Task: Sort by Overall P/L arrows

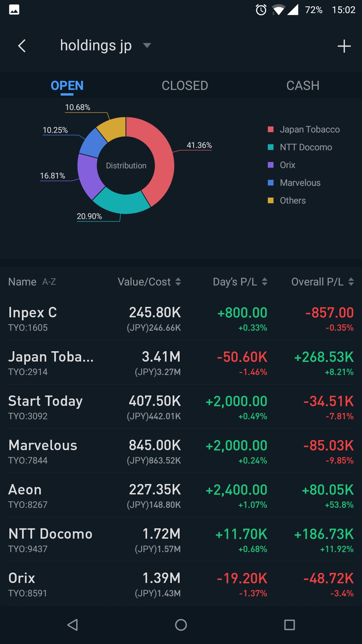Action: click(x=351, y=282)
